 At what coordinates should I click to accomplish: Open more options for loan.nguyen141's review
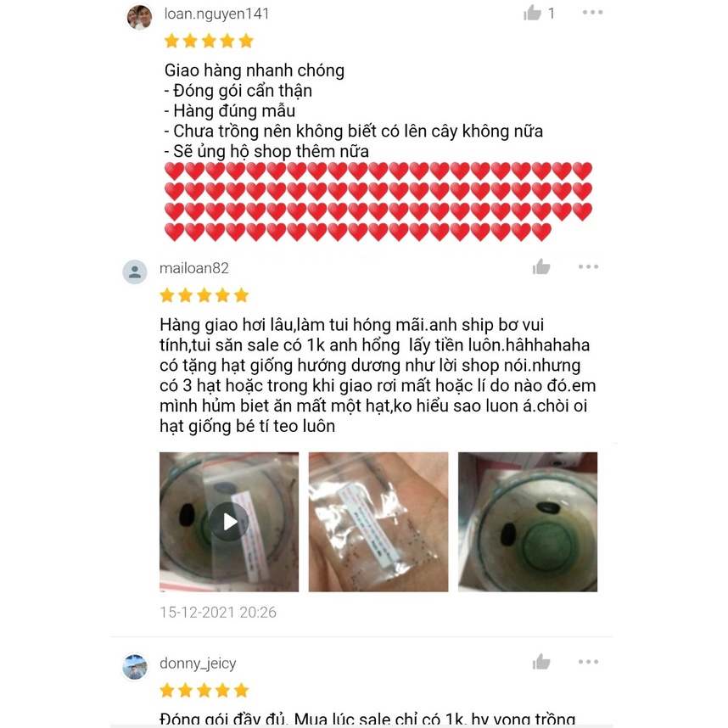pyautogui.click(x=592, y=13)
